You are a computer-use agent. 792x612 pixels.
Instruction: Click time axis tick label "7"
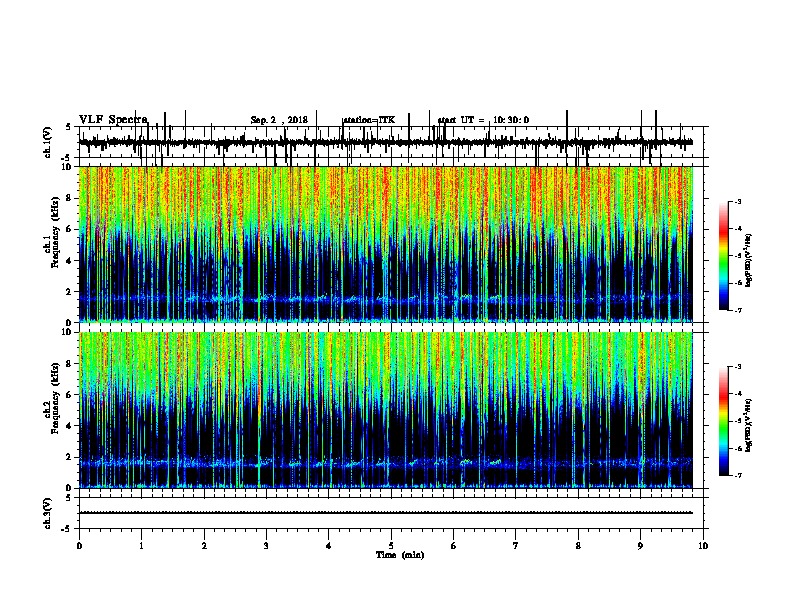pos(516,546)
